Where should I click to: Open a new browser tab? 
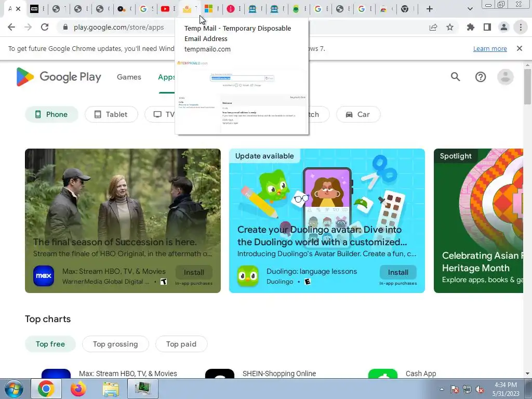point(430,9)
